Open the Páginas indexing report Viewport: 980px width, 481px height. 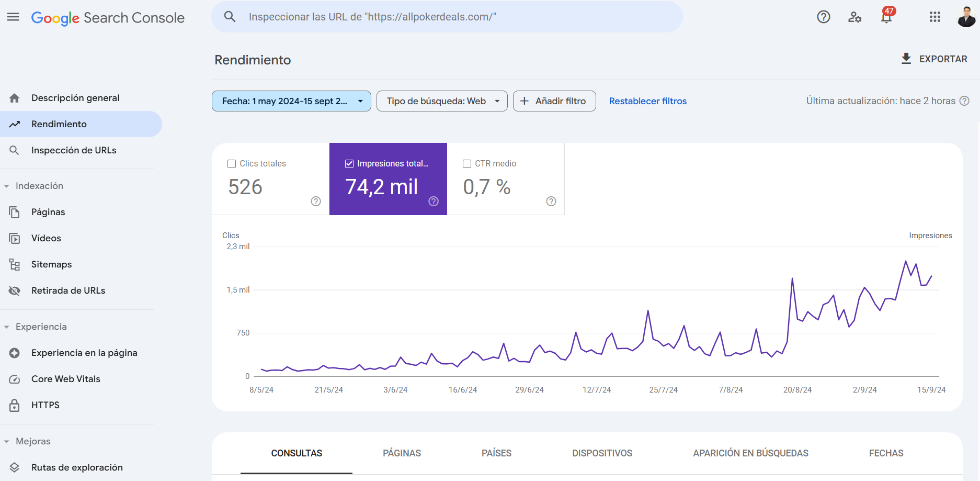(48, 212)
